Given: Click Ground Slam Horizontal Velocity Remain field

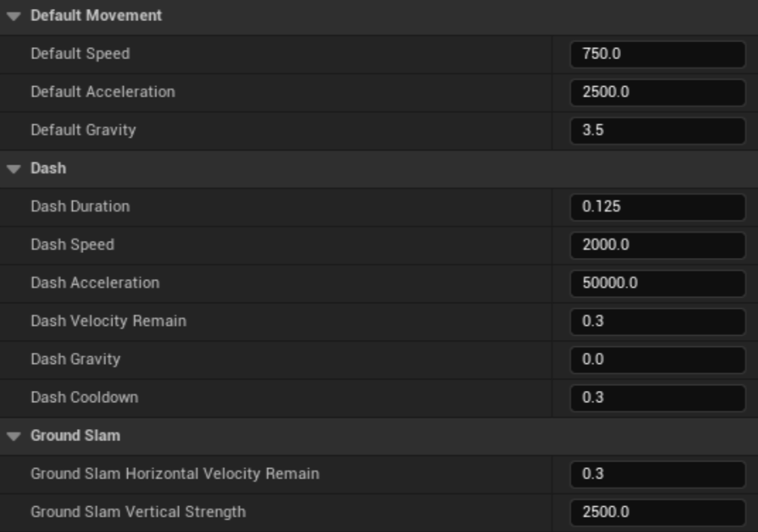Looking at the screenshot, I should tap(657, 474).
